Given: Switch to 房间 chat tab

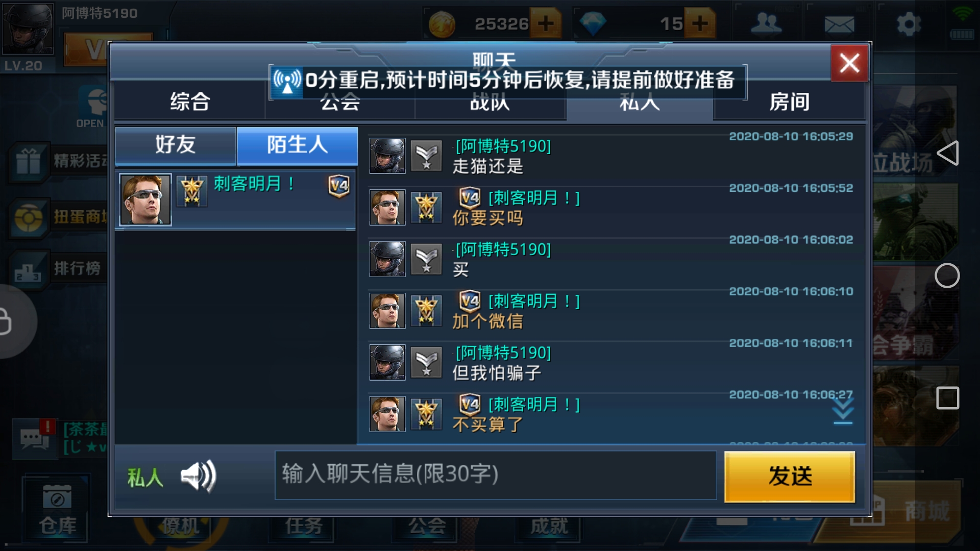Looking at the screenshot, I should coord(789,102).
